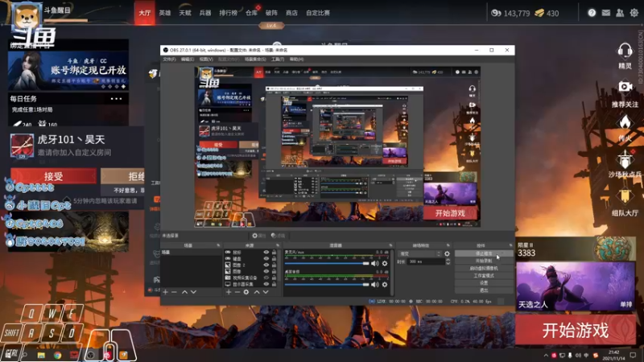Viewport: 644px width, 362px height.
Task: Switch to the 商店 tab in the game
Action: pyautogui.click(x=291, y=13)
